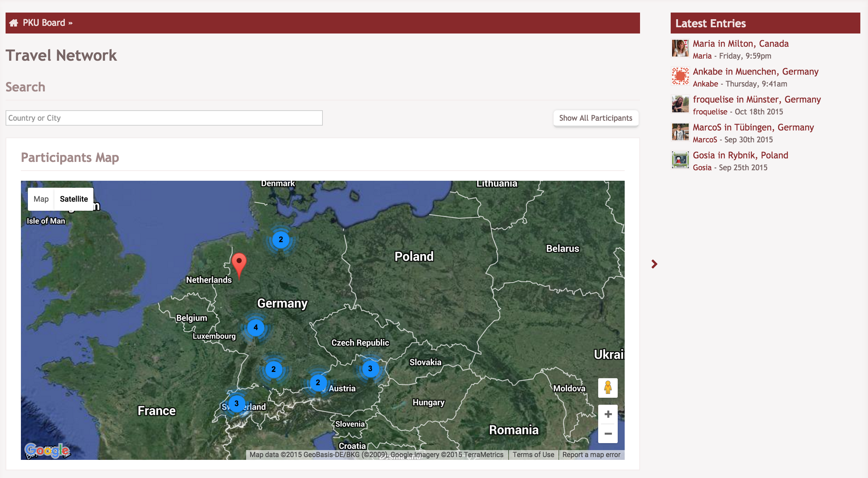This screenshot has height=478, width=868.
Task: Open the MarcoS username link
Action: point(705,140)
